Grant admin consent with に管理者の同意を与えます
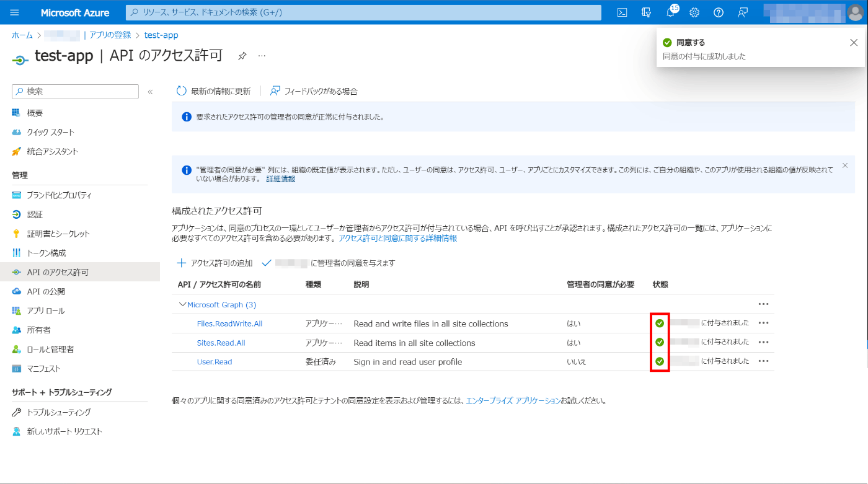 [328, 263]
